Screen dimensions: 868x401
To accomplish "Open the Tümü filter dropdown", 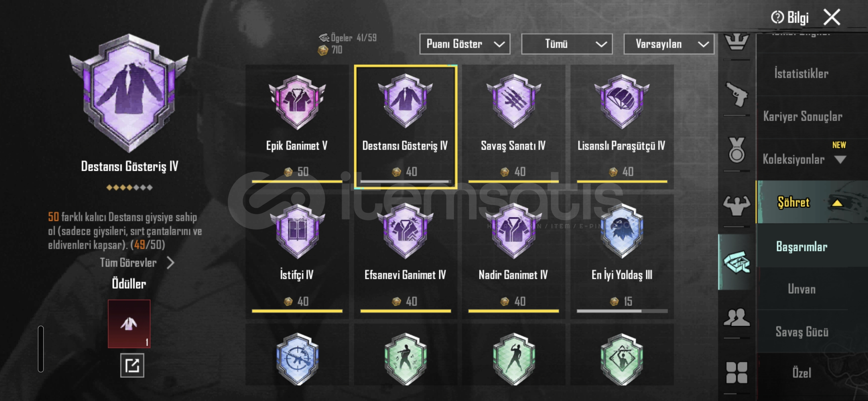I will pos(567,44).
